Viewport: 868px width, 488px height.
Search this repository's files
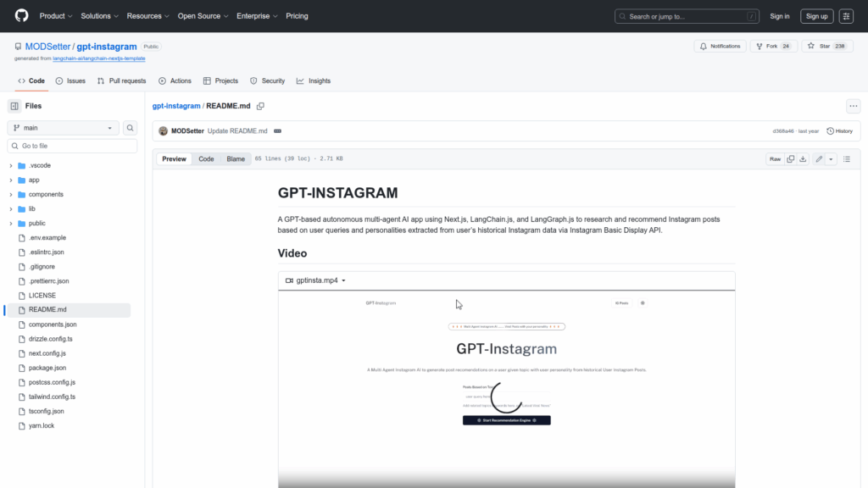(x=130, y=128)
